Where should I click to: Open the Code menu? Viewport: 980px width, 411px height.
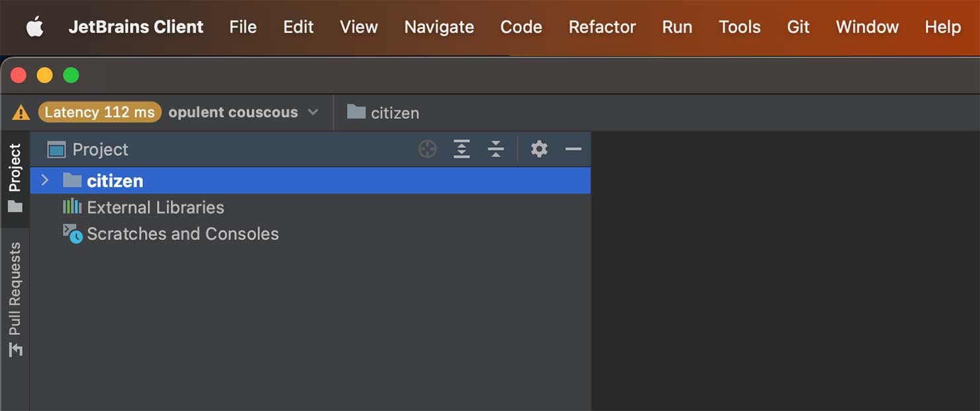click(521, 27)
